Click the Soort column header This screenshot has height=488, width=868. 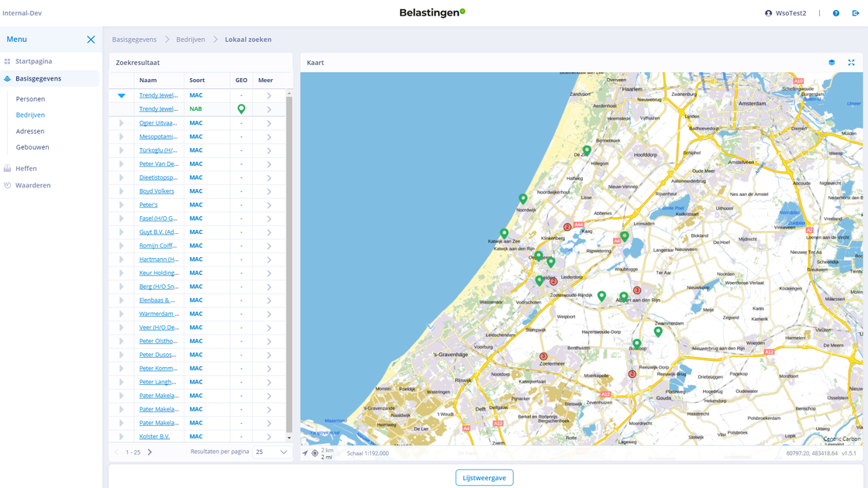point(197,81)
